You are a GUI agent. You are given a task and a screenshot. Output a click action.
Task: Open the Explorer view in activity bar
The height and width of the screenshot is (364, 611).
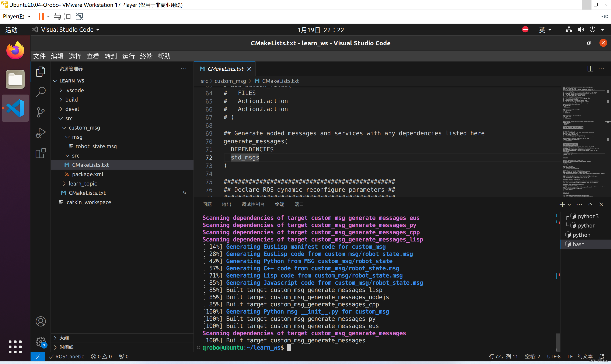[x=41, y=72]
